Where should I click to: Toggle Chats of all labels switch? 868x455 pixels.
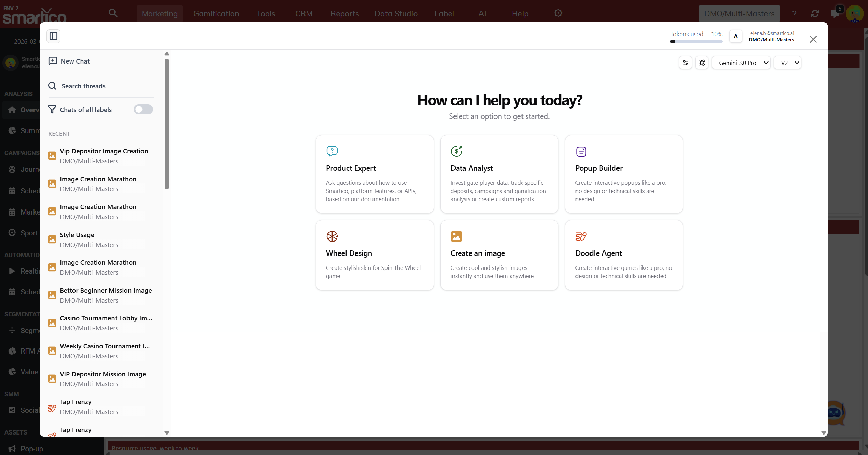pyautogui.click(x=143, y=109)
